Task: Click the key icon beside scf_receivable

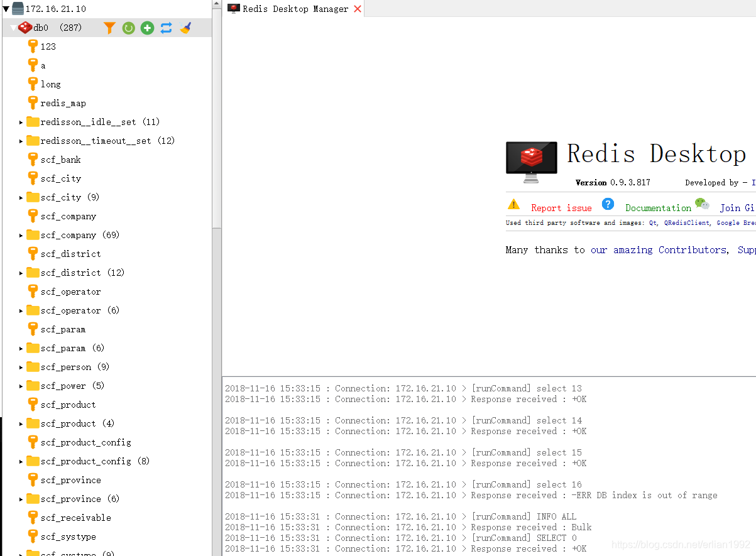Action: 33,517
